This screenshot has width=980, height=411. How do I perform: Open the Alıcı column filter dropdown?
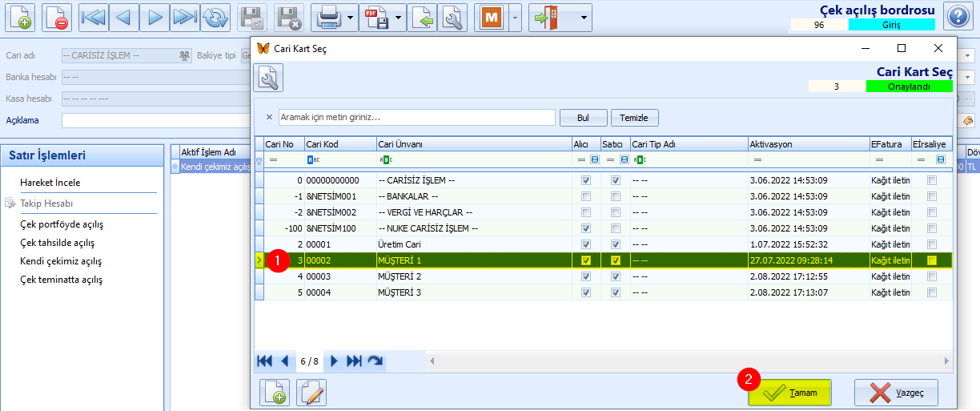pyautogui.click(x=594, y=160)
